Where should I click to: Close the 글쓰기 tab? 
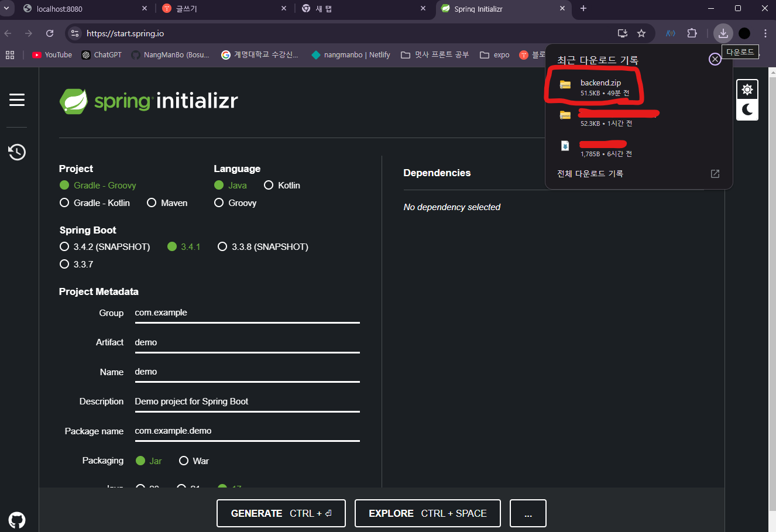coord(284,9)
